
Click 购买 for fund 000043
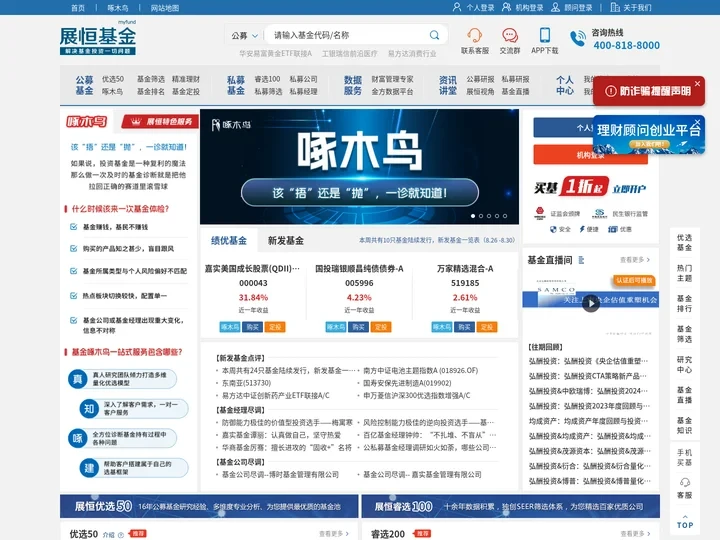pos(253,327)
